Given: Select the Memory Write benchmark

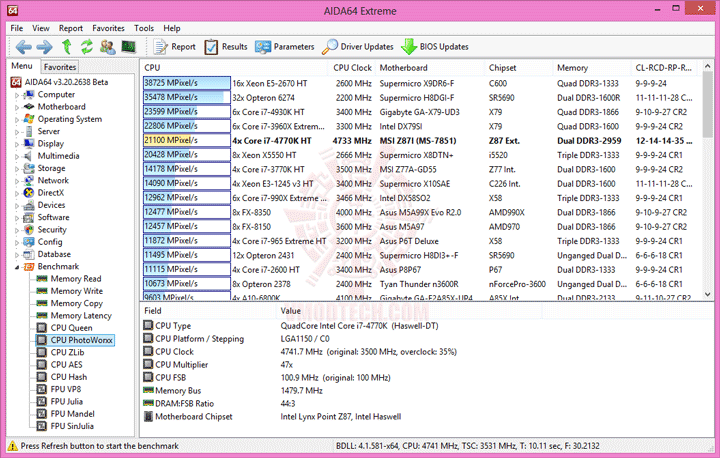Looking at the screenshot, I should pyautogui.click(x=77, y=291).
